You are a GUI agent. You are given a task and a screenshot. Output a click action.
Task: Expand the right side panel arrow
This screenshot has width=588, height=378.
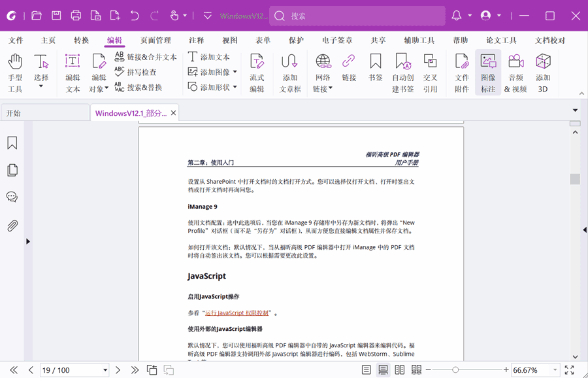[x=585, y=230]
